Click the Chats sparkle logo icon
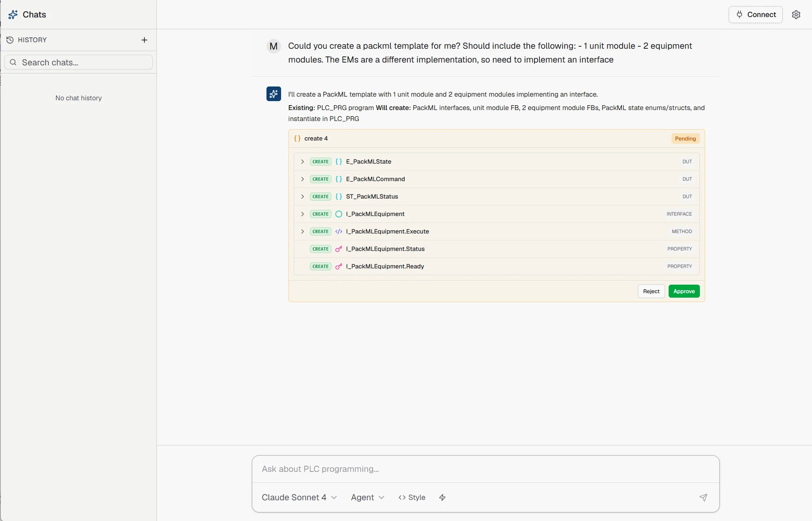The height and width of the screenshot is (521, 812). [x=13, y=15]
